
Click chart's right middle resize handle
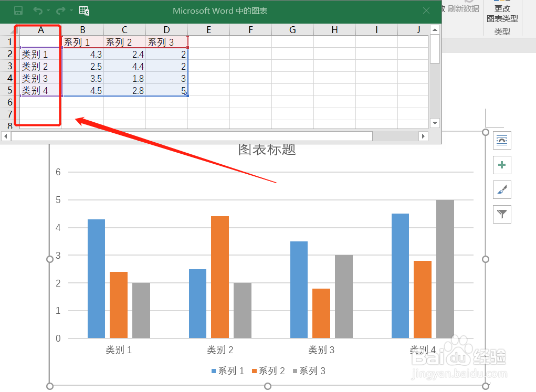click(x=486, y=259)
